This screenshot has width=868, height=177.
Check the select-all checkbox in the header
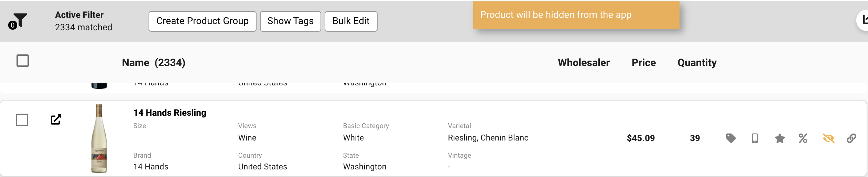tap(23, 61)
